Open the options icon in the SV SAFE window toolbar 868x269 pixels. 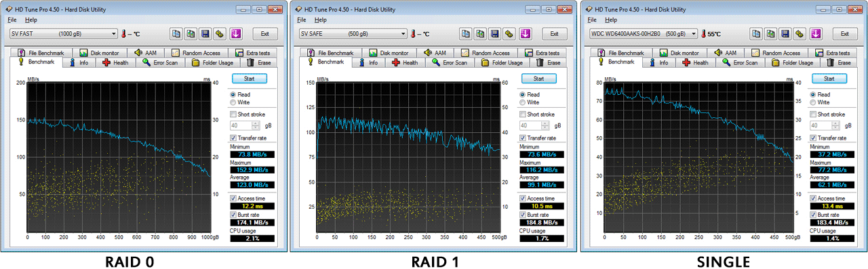tap(510, 33)
